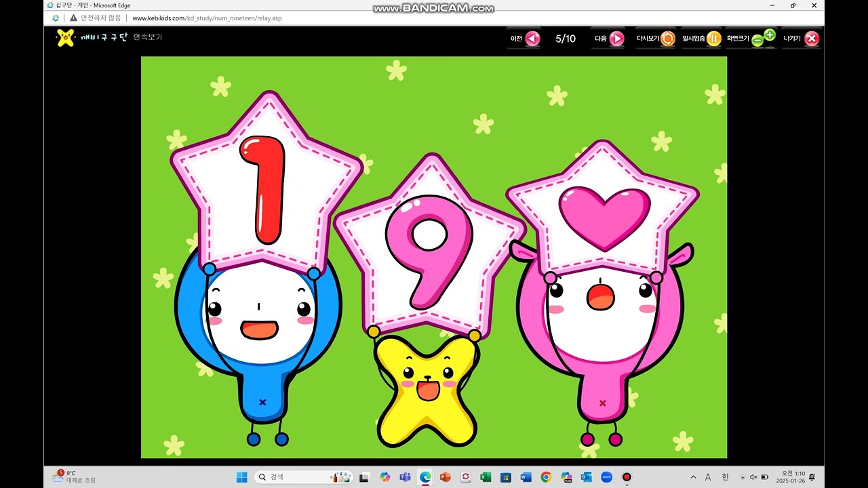Show hidden system tray icons

coord(693,477)
